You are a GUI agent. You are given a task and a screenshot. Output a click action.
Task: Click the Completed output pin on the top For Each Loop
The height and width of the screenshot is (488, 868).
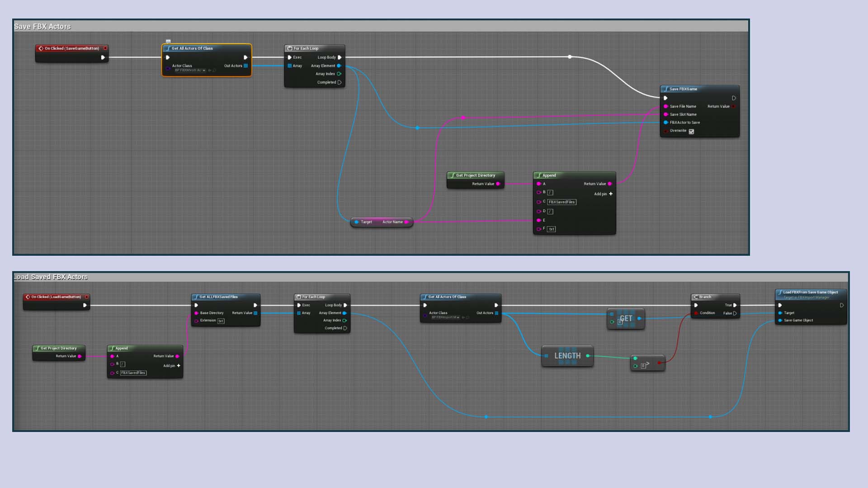click(339, 82)
